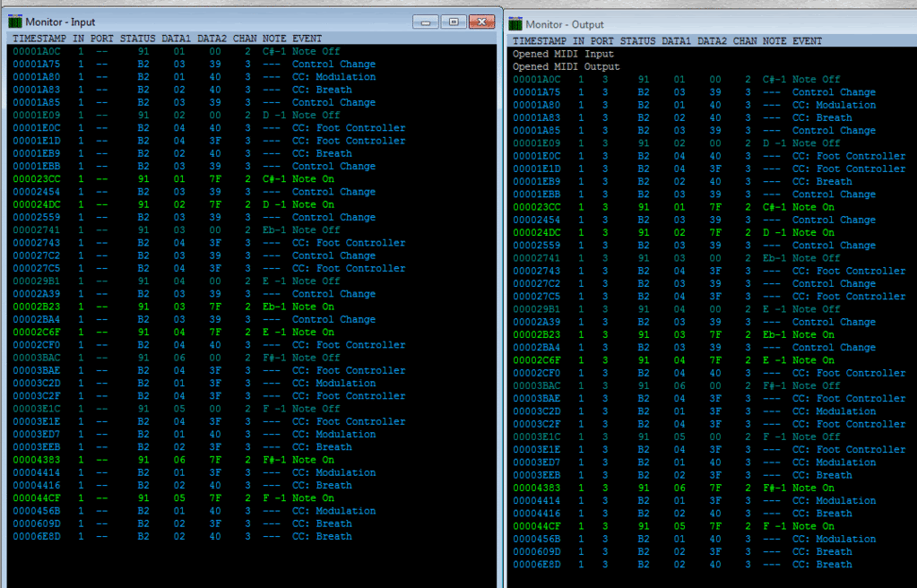Select timestamp 00002CF0 in Input monitor
Viewport: 917px width, 588px height.
[36, 345]
